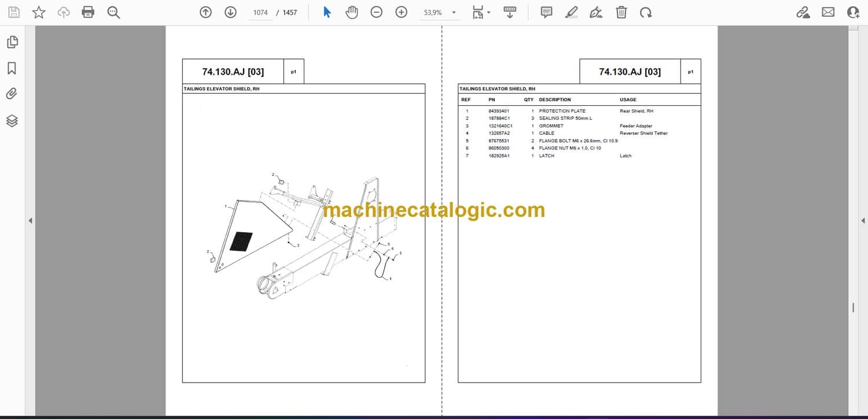Click the 'Reverser Shield Tether' usage text
Viewport: 868px width, 419px height.
pos(643,133)
